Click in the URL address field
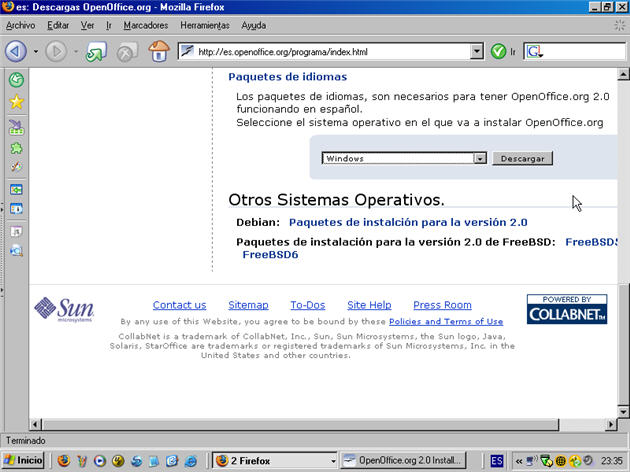The height and width of the screenshot is (472, 630). [x=330, y=51]
